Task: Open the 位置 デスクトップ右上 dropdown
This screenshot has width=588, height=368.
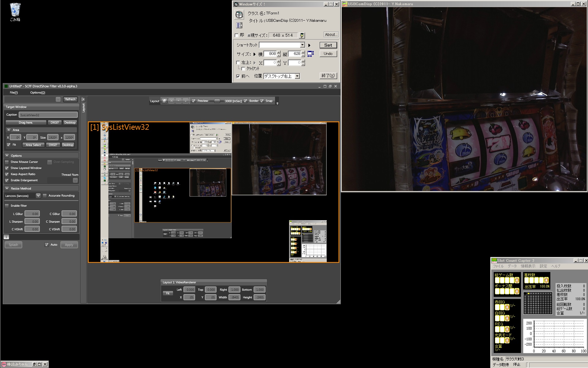Action: point(297,76)
